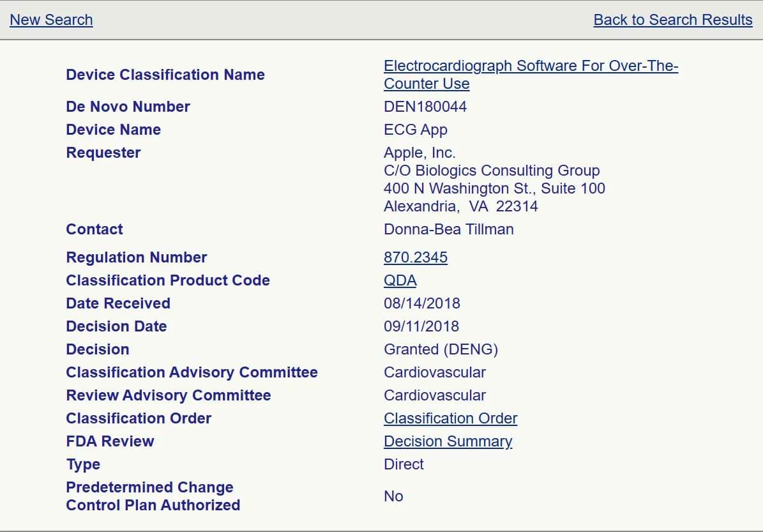Click the Predetermined Change Control Plan value No
This screenshot has height=532, width=763.
click(x=393, y=496)
